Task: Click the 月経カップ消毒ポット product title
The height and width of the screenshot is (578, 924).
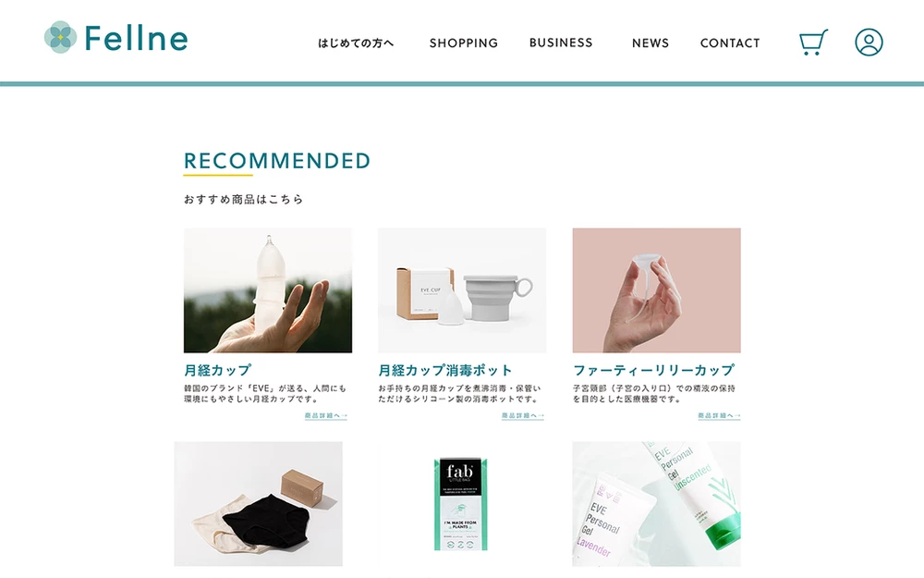Action: (x=445, y=371)
